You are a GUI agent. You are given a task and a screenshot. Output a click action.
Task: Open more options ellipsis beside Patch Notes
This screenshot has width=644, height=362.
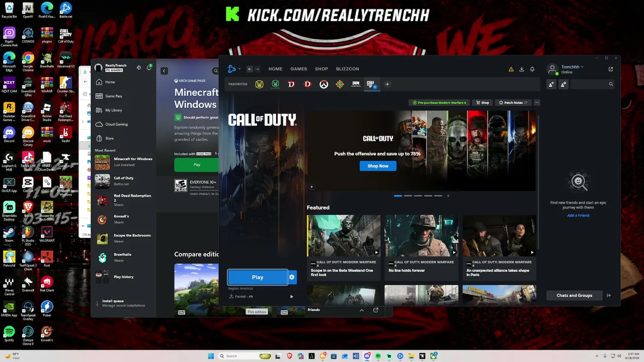tap(537, 103)
